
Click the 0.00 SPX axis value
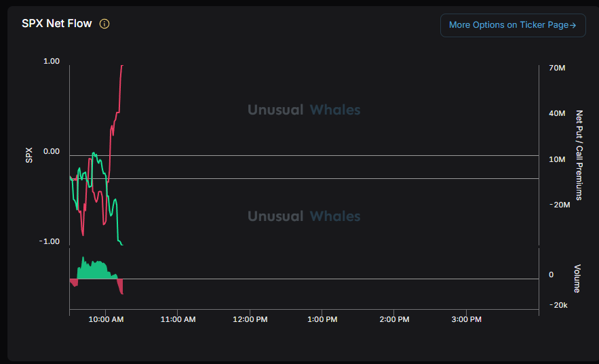click(52, 151)
